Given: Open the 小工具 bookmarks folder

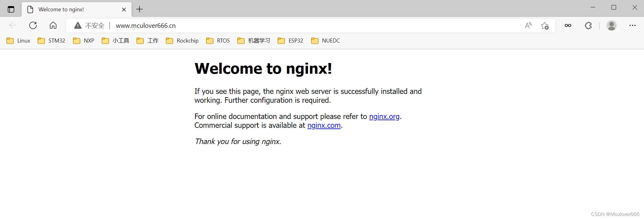Looking at the screenshot, I should coord(115,41).
